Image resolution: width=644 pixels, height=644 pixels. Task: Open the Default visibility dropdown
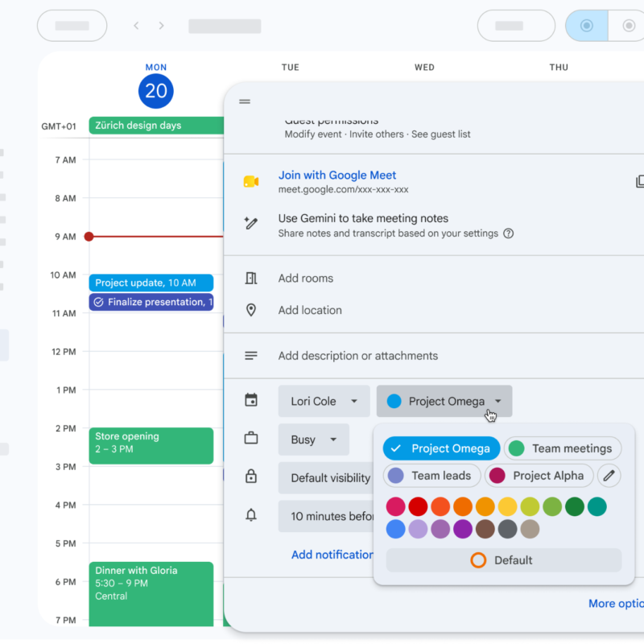click(x=326, y=478)
